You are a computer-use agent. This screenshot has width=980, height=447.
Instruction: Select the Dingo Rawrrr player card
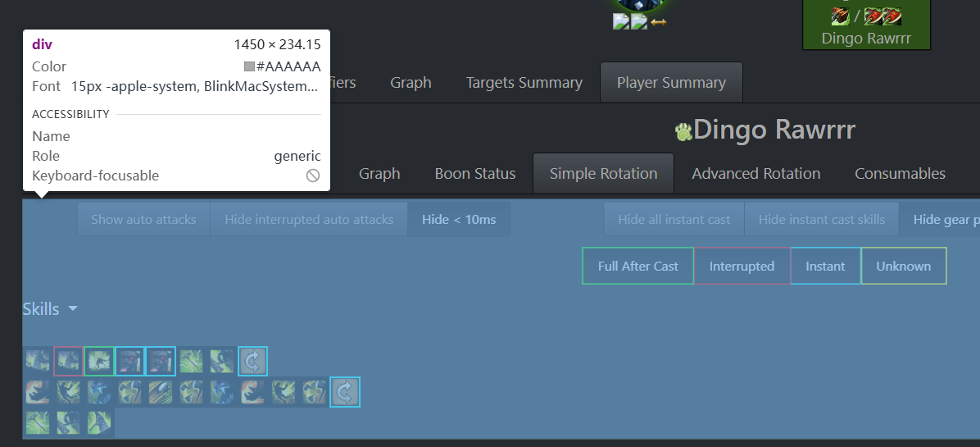tap(866, 25)
